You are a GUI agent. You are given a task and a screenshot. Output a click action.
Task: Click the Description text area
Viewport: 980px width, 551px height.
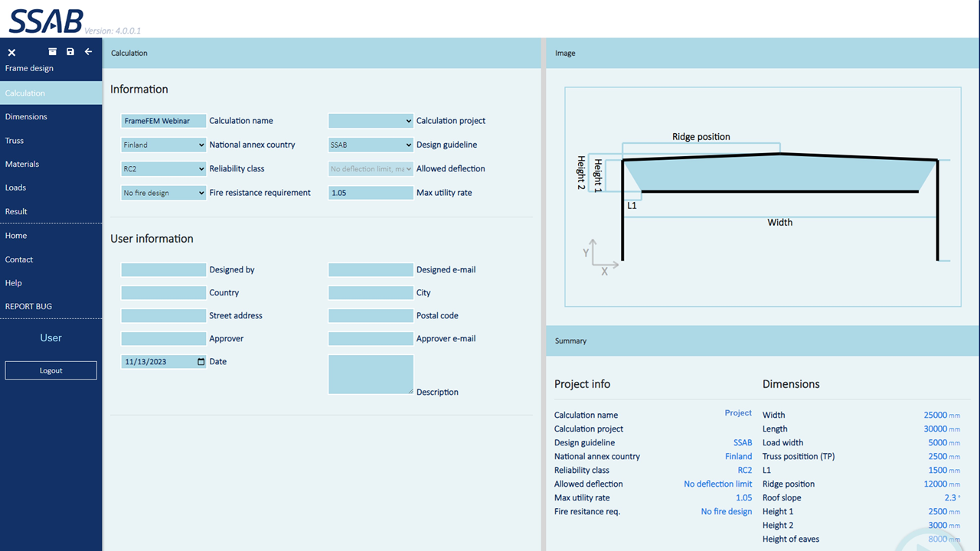pyautogui.click(x=371, y=374)
